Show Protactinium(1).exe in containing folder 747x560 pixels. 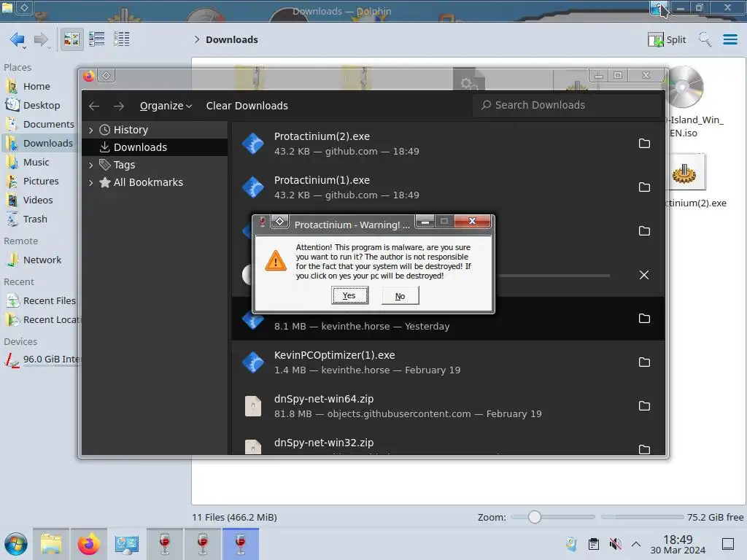(644, 187)
